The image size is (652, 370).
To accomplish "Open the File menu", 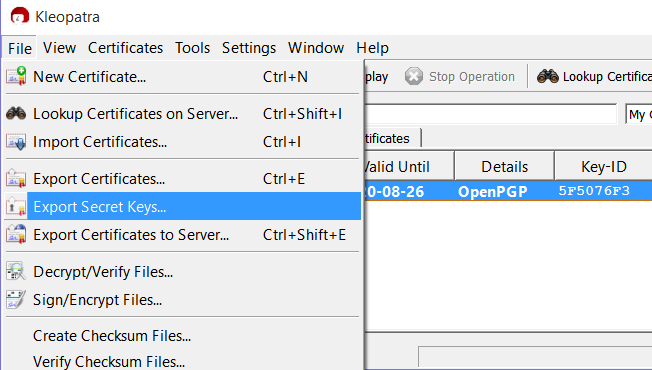I will [x=20, y=48].
